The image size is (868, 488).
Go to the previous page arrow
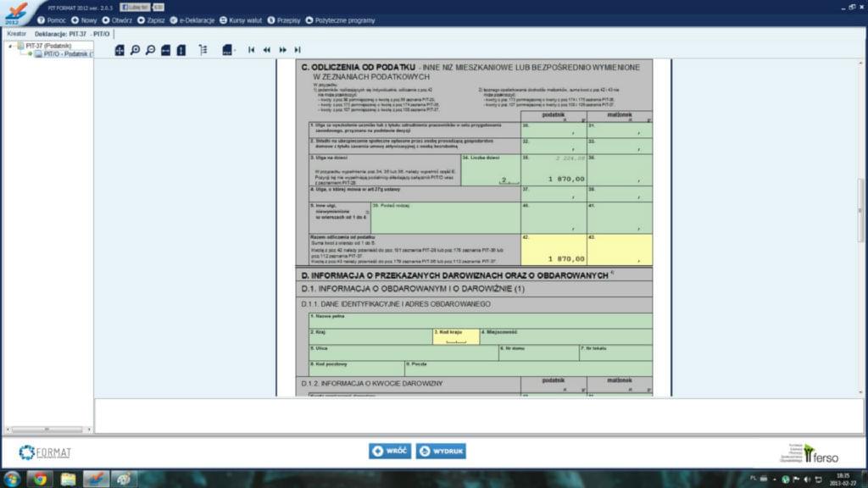tap(267, 50)
